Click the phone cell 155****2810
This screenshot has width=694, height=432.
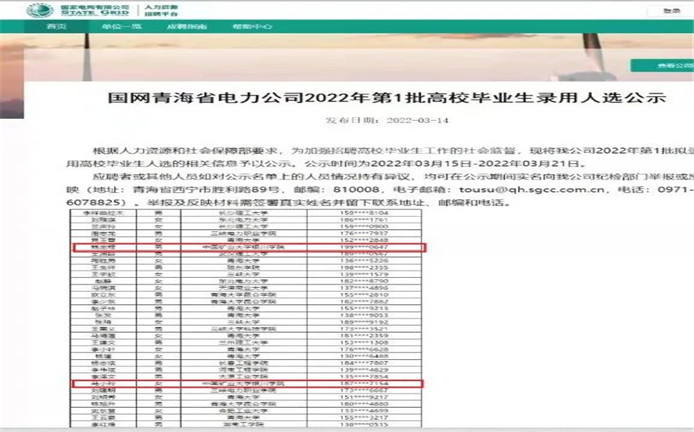pyautogui.click(x=364, y=295)
